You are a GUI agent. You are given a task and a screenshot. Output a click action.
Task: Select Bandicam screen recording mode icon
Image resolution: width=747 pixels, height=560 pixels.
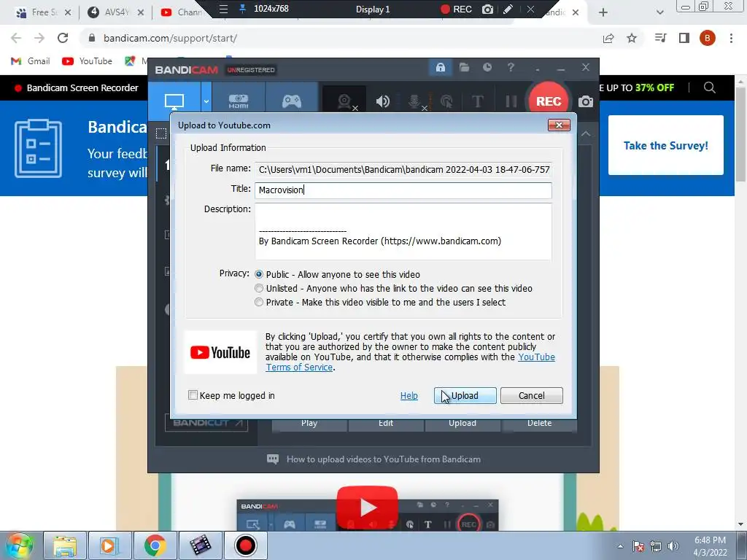pyautogui.click(x=174, y=101)
